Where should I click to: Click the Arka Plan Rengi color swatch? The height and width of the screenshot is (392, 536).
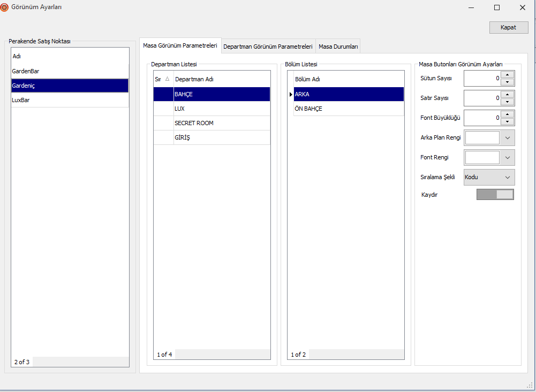(482, 138)
